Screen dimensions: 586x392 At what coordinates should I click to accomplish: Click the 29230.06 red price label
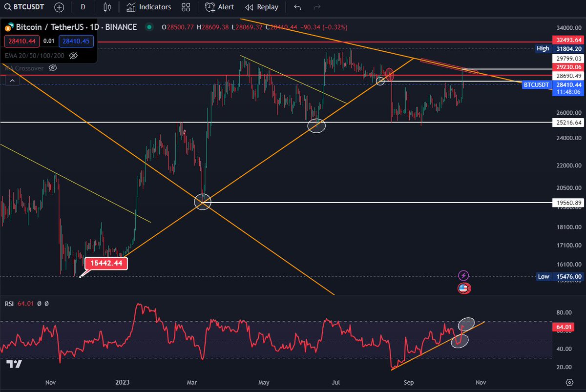click(568, 67)
